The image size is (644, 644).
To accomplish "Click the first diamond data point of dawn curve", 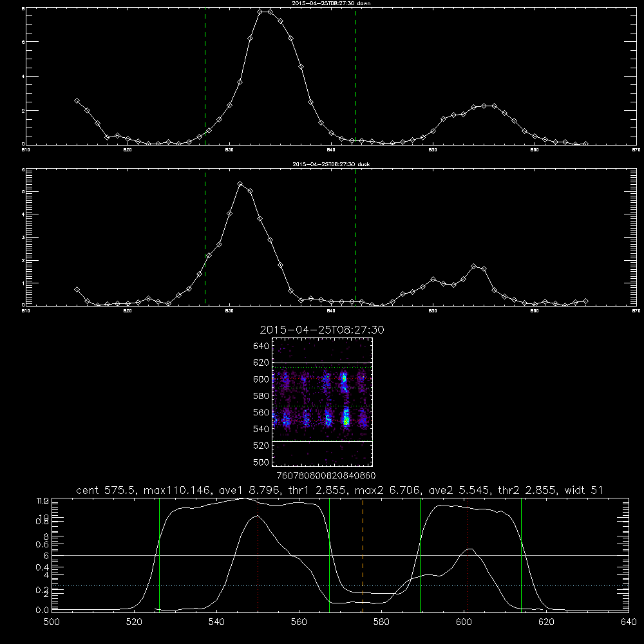I will click(77, 100).
